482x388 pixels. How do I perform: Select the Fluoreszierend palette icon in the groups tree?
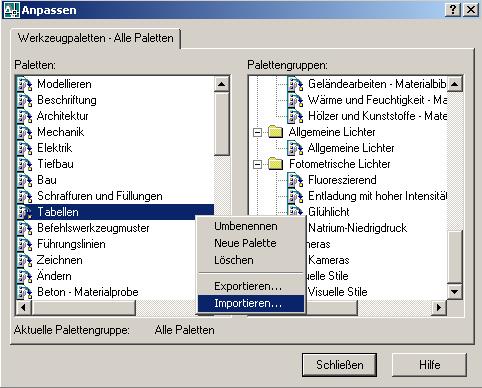[295, 180]
